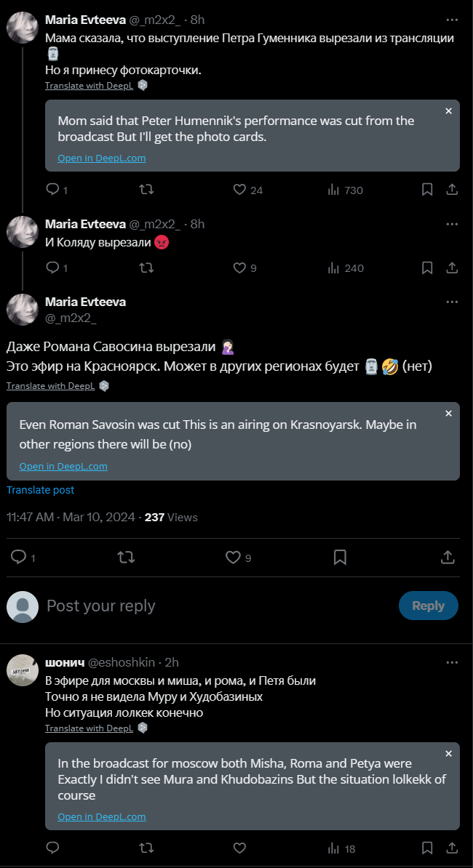View analytics showing 730 views
This screenshot has width=473, height=868.
tap(345, 190)
